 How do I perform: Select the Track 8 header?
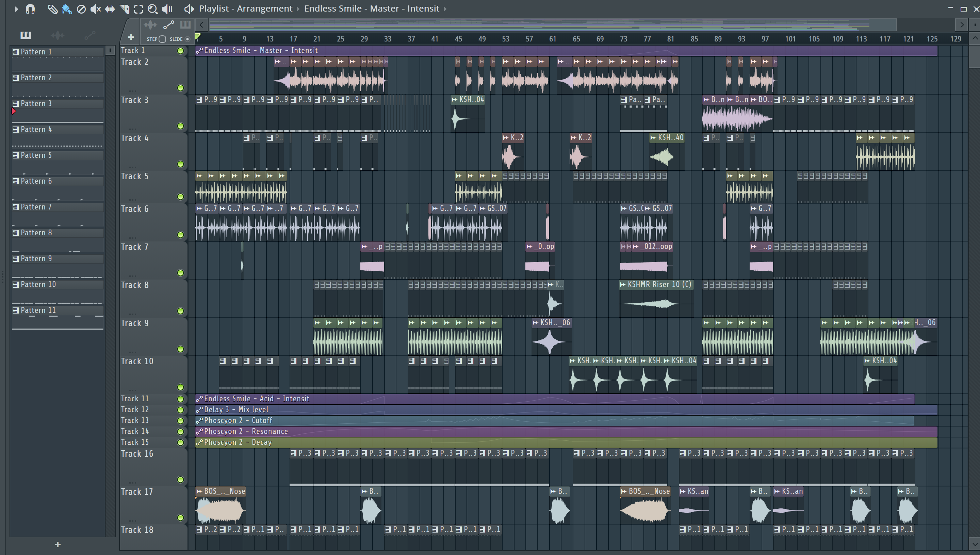pos(153,299)
